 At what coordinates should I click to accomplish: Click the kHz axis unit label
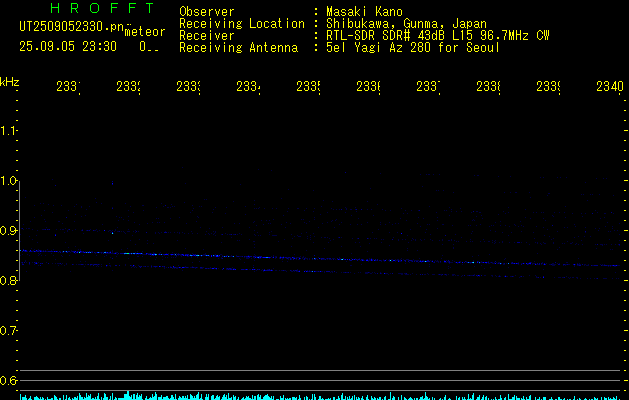click(x=10, y=82)
